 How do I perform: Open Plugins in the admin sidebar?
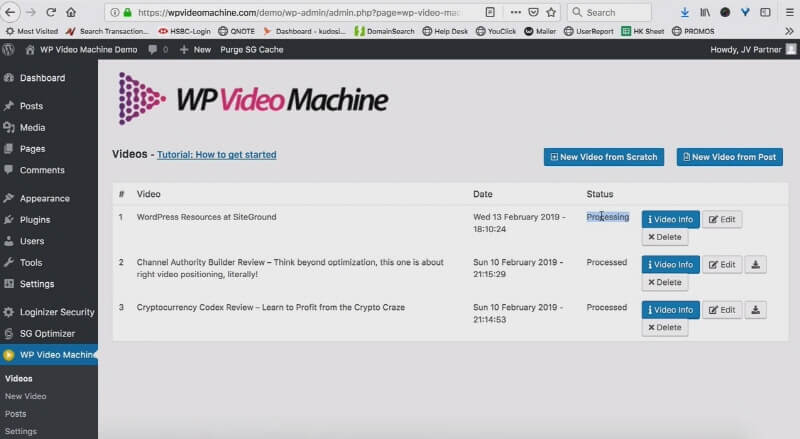coord(35,220)
